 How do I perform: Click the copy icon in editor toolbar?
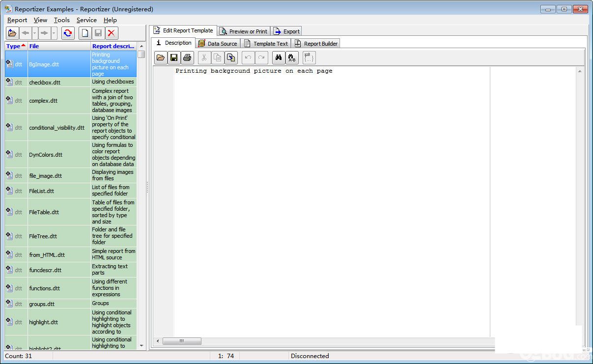point(218,57)
